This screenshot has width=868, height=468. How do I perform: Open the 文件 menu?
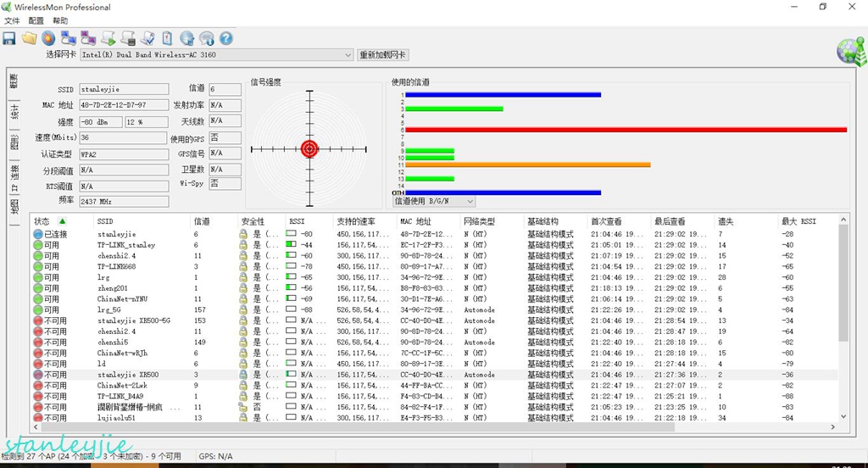click(12, 20)
